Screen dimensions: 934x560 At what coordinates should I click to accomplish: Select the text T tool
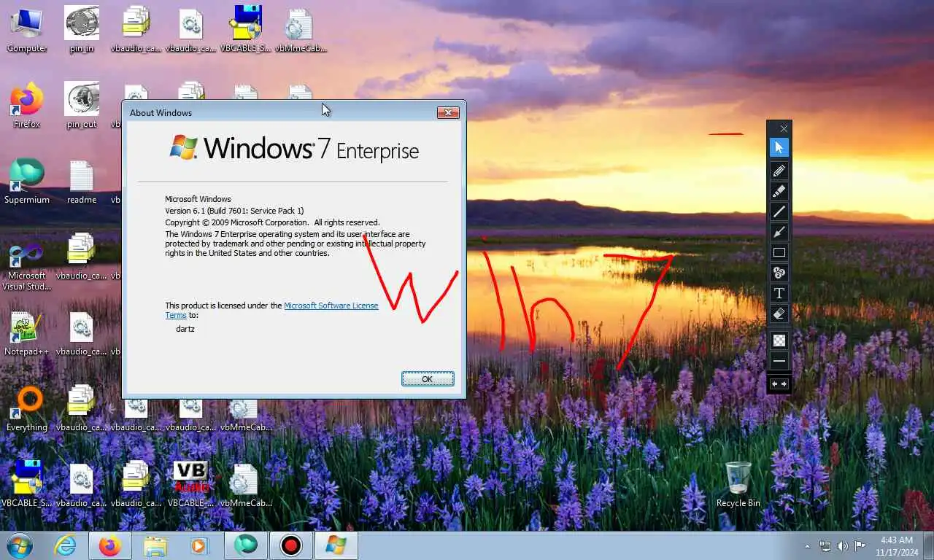coord(779,293)
